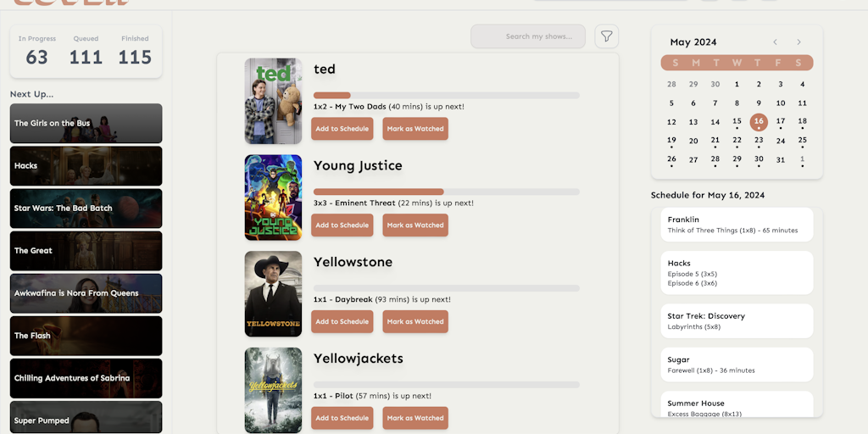
Task: Click Young Justice progress bar
Action: 446,192
